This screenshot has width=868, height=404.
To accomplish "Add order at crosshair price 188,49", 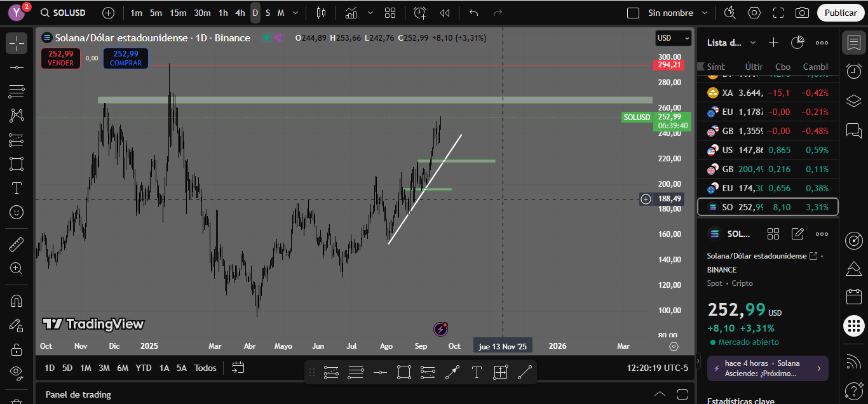I will pos(646,199).
